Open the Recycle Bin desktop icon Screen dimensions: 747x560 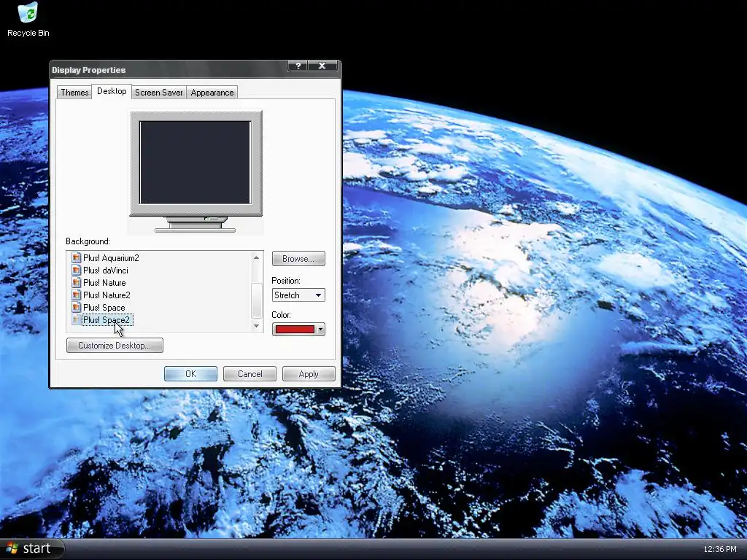pos(28,20)
